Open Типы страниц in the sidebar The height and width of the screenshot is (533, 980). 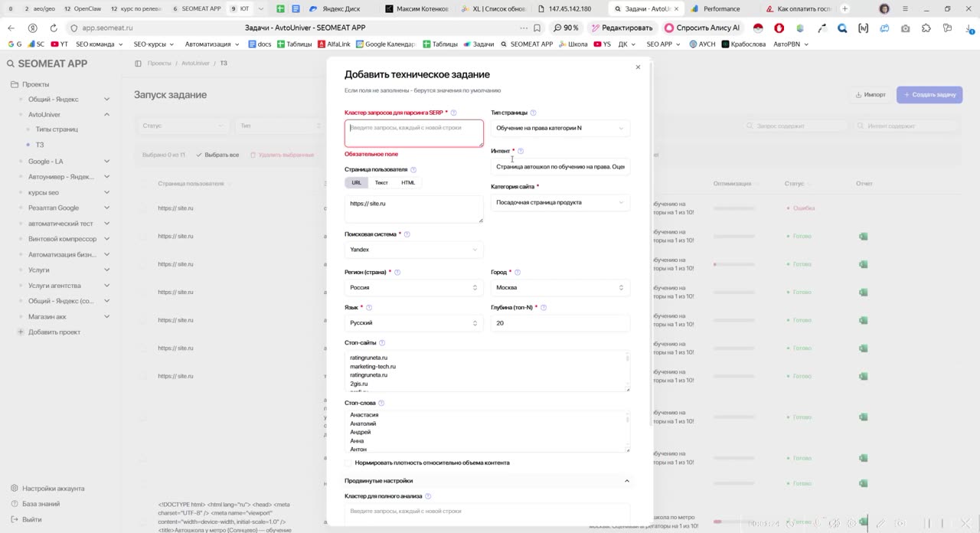pos(57,129)
